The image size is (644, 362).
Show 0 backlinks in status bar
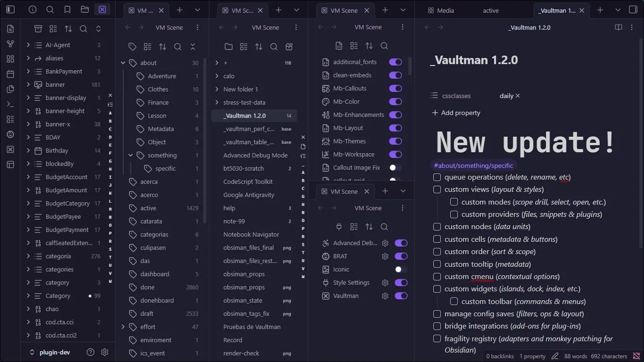click(x=500, y=356)
